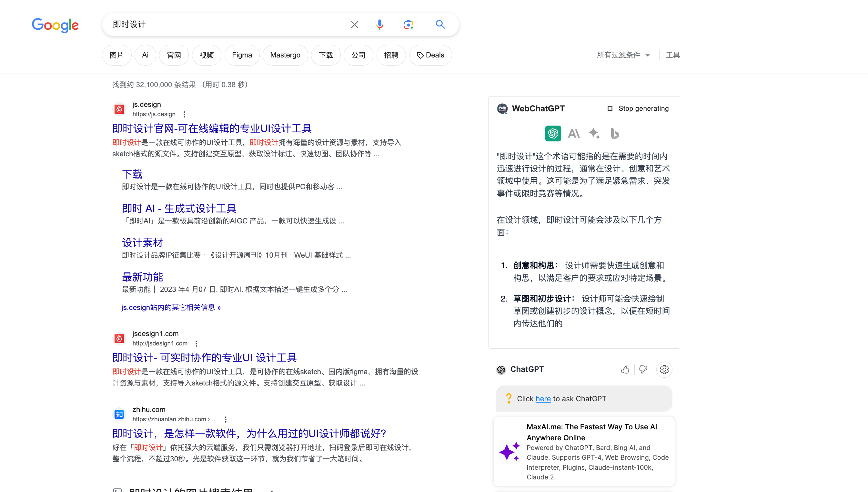Open more options for zhihu.com result
Image resolution: width=868 pixels, height=492 pixels.
click(226, 419)
